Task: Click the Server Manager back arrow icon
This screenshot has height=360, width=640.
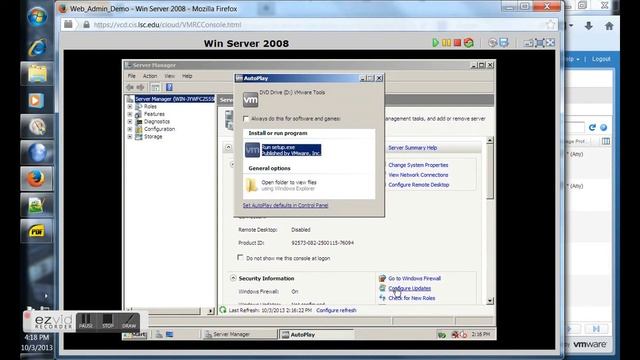Action: click(x=130, y=87)
